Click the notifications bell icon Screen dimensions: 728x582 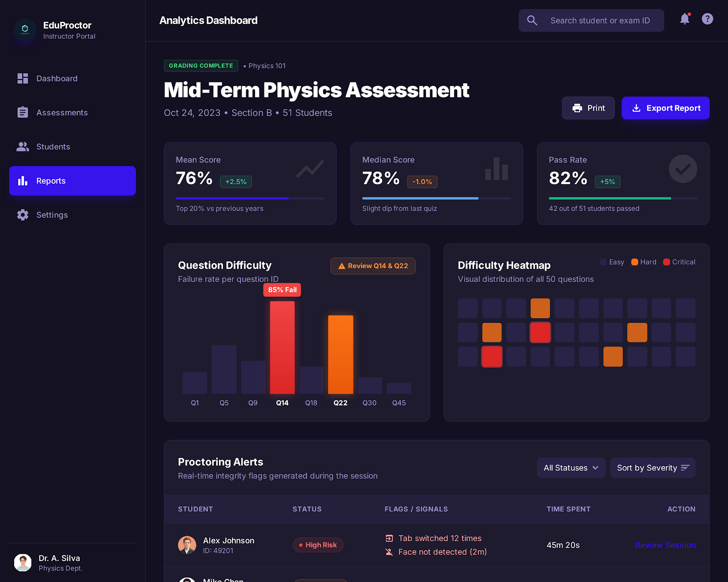[684, 19]
